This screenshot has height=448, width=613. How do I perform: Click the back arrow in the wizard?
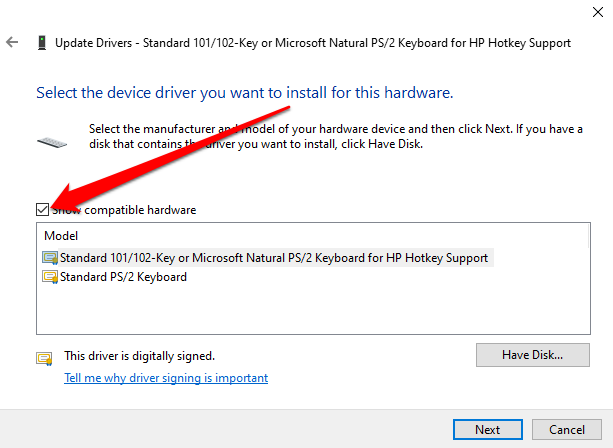pyautogui.click(x=12, y=43)
